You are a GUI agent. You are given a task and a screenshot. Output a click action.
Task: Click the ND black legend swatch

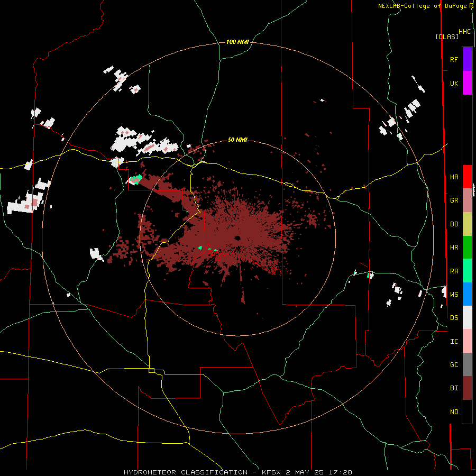[x=467, y=411]
